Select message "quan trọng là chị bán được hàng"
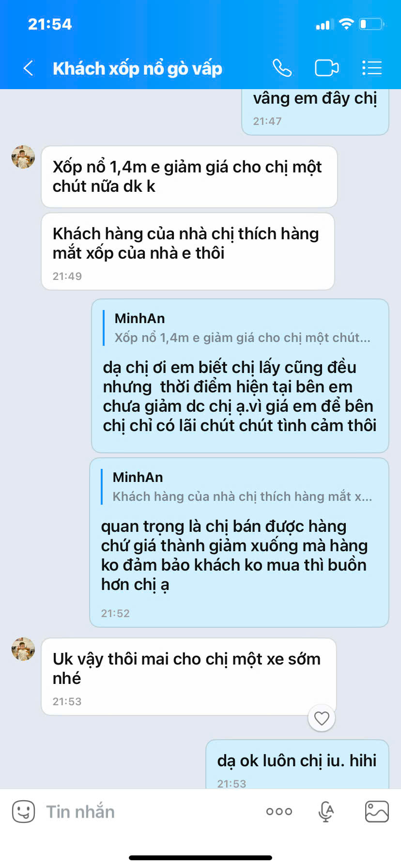 pos(239,542)
